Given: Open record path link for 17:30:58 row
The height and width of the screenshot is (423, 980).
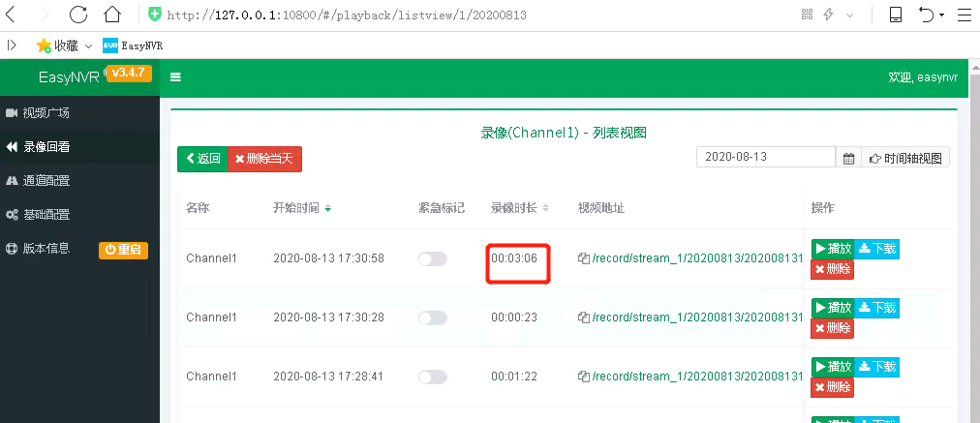Looking at the screenshot, I should [x=697, y=258].
